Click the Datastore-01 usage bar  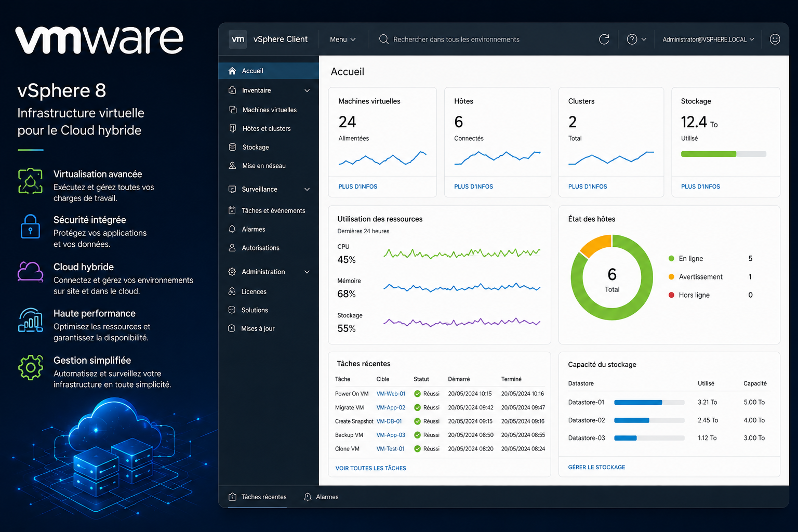click(x=649, y=402)
